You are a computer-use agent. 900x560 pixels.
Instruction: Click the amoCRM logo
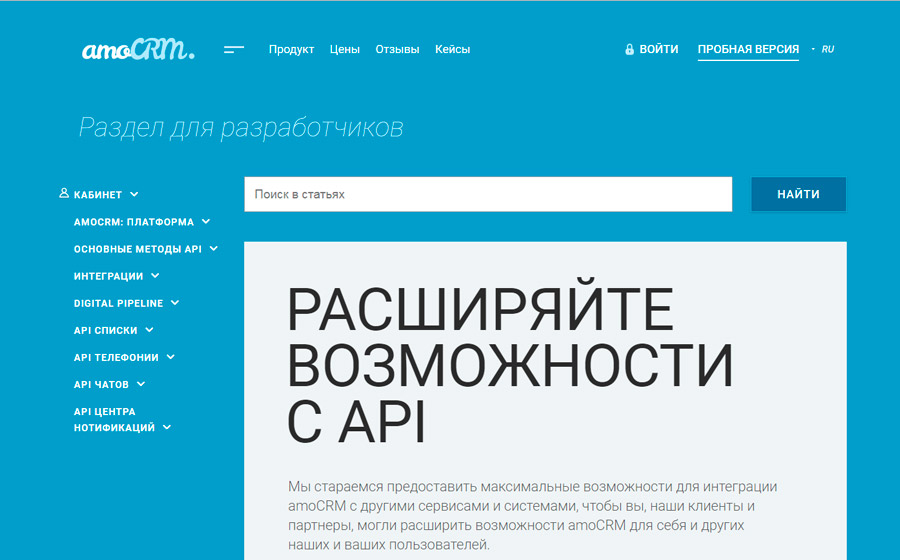point(138,50)
